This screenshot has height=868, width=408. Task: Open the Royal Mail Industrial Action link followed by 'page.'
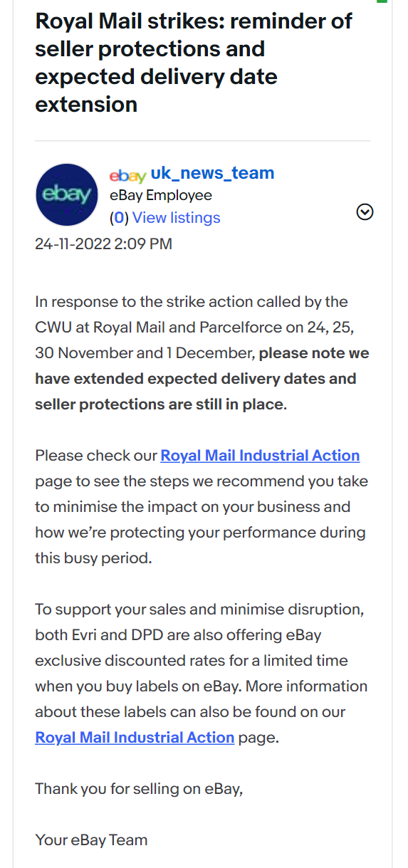click(x=135, y=738)
